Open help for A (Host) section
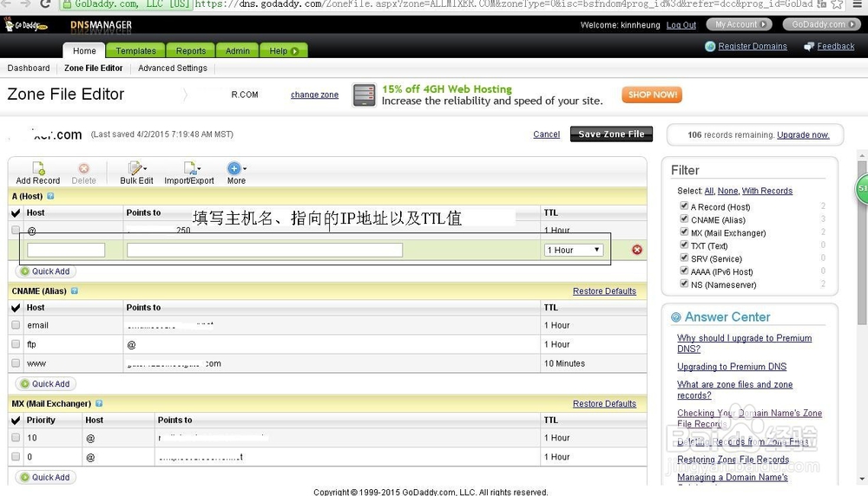 [50, 196]
